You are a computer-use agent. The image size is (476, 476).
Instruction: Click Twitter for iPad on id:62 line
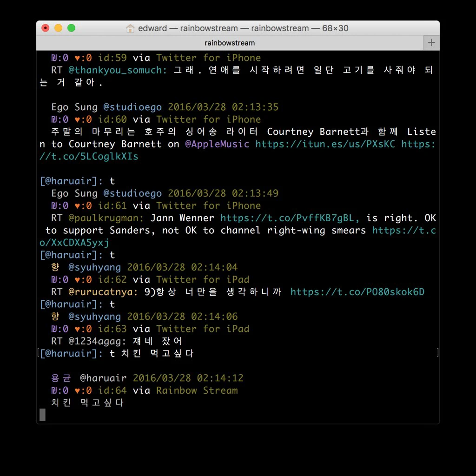pyautogui.click(x=203, y=279)
